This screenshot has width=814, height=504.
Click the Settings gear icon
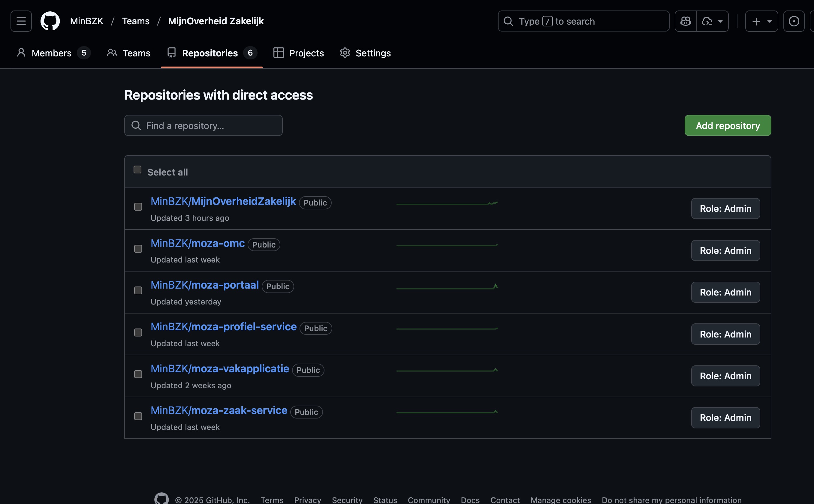[345, 53]
